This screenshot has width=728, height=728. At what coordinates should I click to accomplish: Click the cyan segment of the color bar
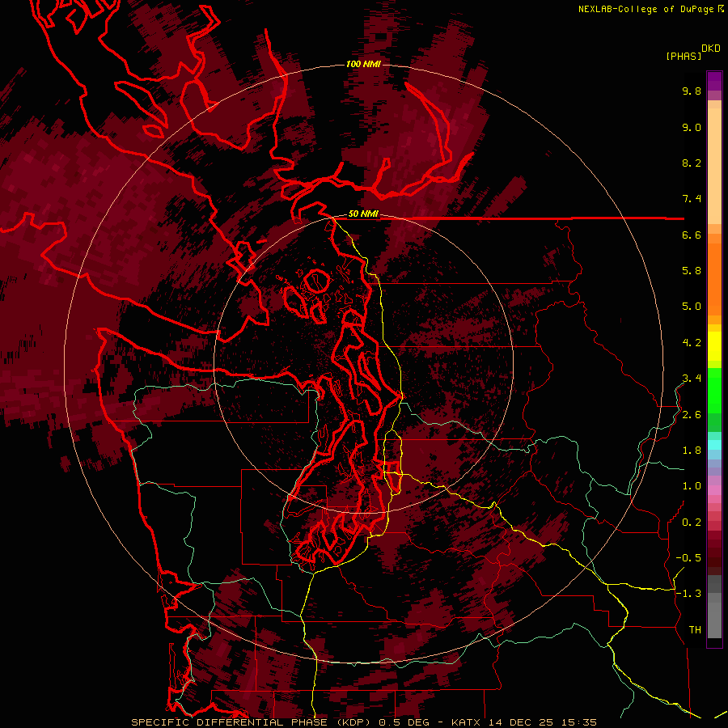[714, 445]
